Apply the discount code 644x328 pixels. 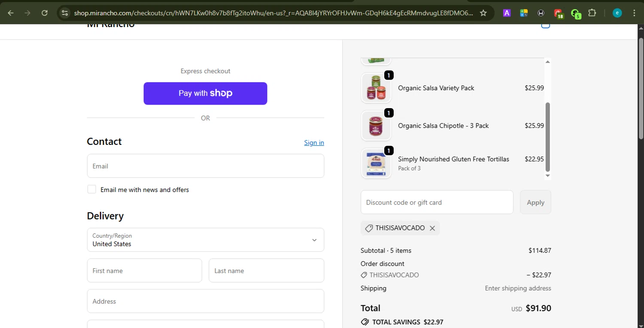535,202
